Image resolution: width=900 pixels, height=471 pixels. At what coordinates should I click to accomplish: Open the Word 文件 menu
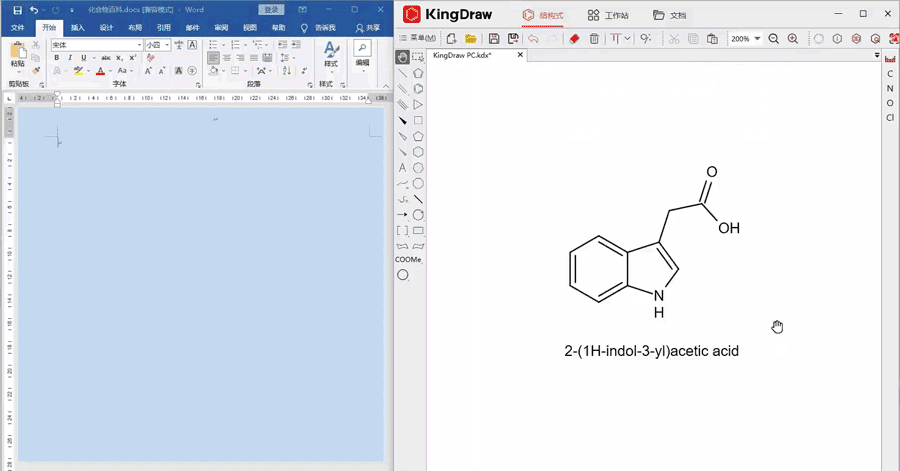point(18,28)
